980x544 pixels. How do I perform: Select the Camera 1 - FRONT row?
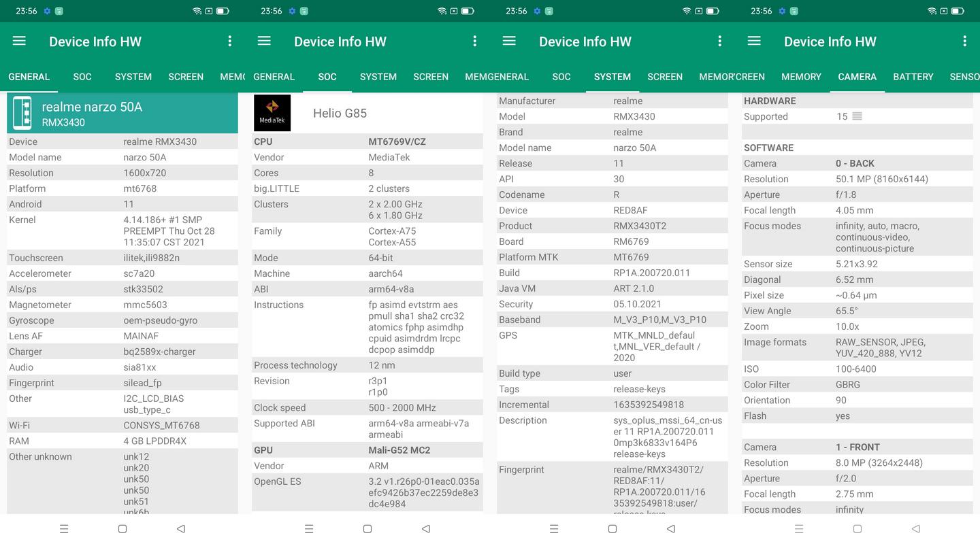coord(857,447)
